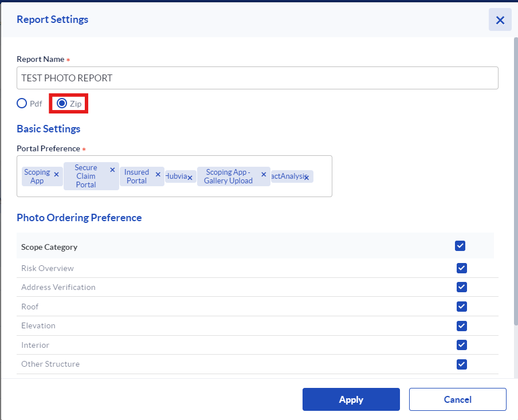
Task: Click the Address Verification row label
Action: (58, 287)
